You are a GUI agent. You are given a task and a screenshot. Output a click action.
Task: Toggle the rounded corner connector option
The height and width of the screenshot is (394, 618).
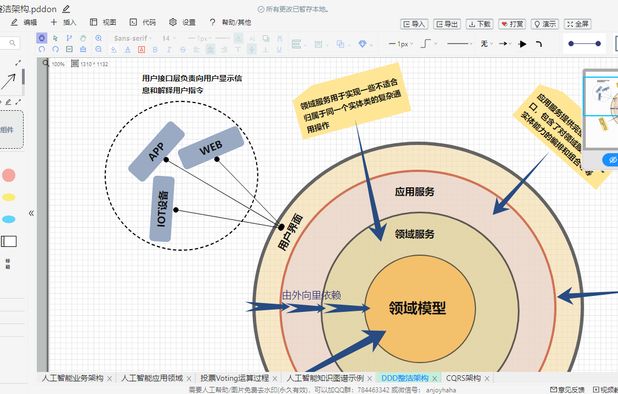click(x=539, y=44)
